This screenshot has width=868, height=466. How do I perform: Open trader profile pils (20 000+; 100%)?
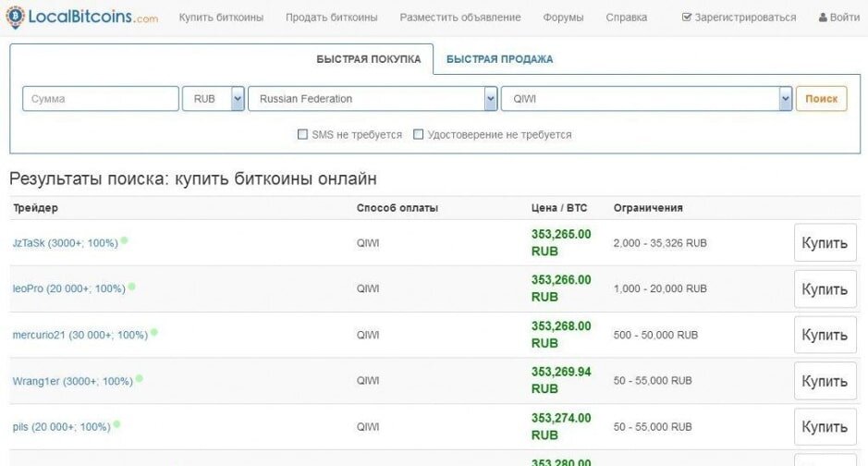click(x=61, y=427)
